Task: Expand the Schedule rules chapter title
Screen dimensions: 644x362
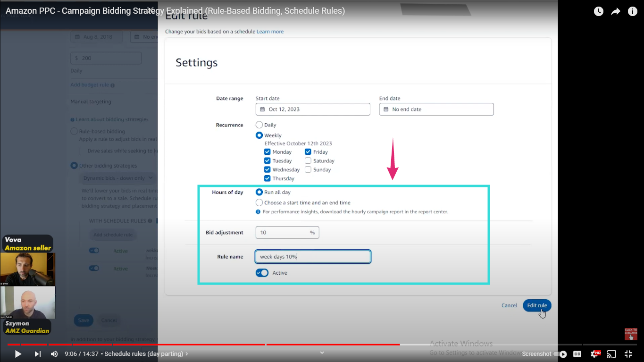Action: click(x=146, y=354)
